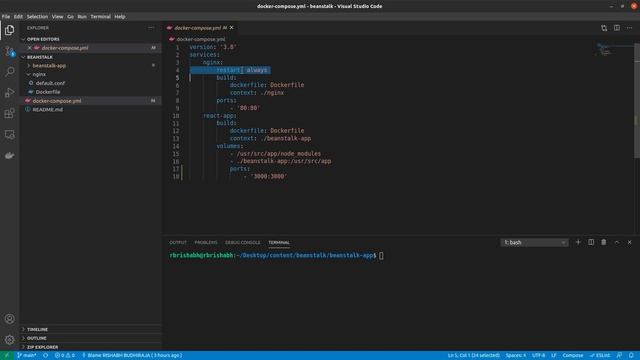Switch to the PROBLEMS panel tab
Image resolution: width=640 pixels, height=360 pixels.
pos(206,242)
